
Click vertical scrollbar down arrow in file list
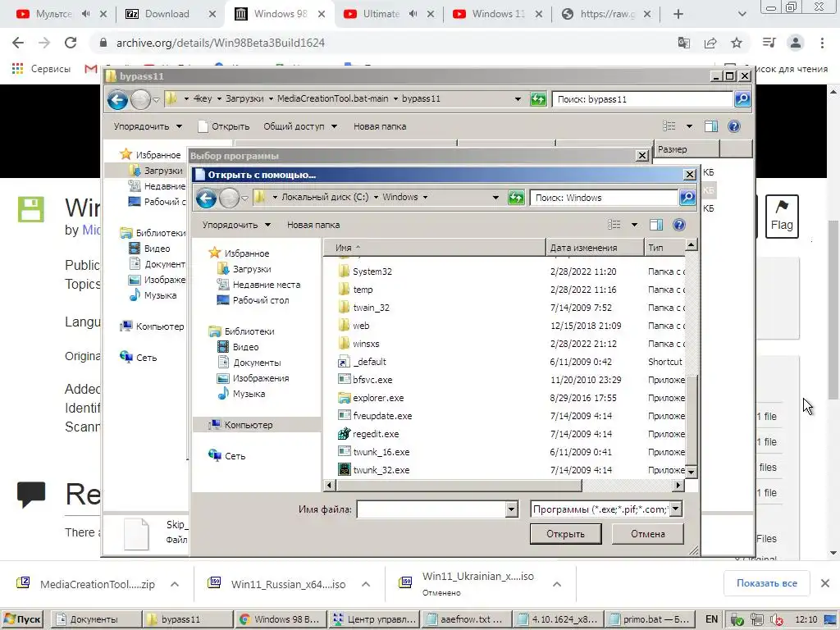tap(691, 472)
